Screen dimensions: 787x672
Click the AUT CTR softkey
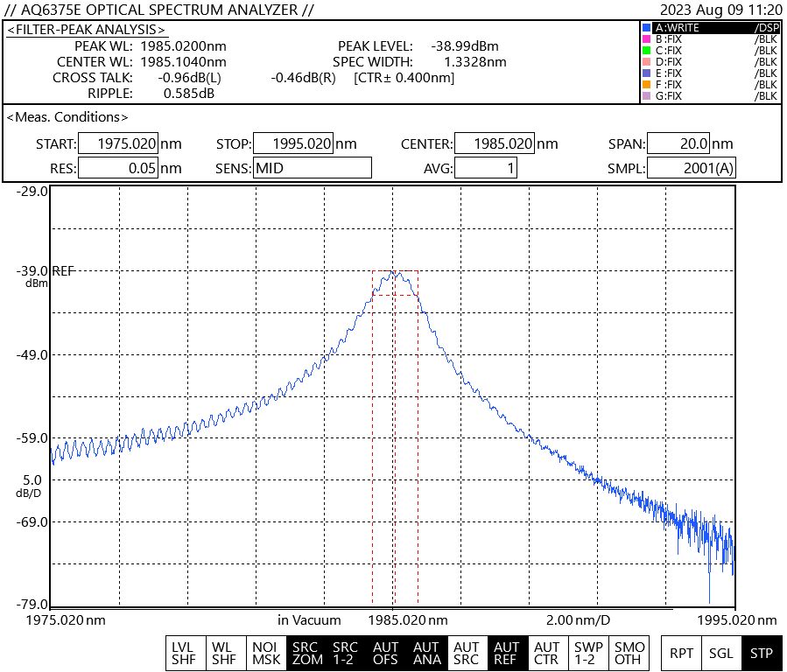[547, 654]
